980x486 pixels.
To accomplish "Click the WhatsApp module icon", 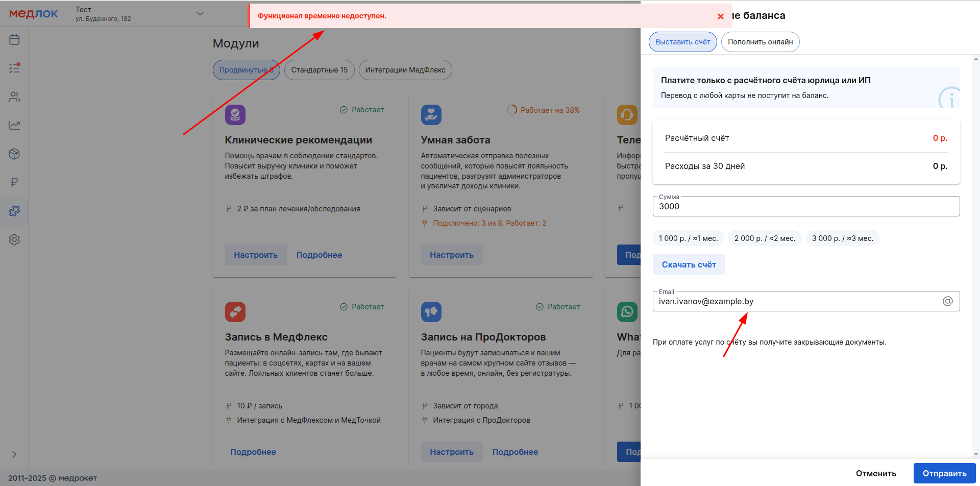I will click(x=627, y=312).
